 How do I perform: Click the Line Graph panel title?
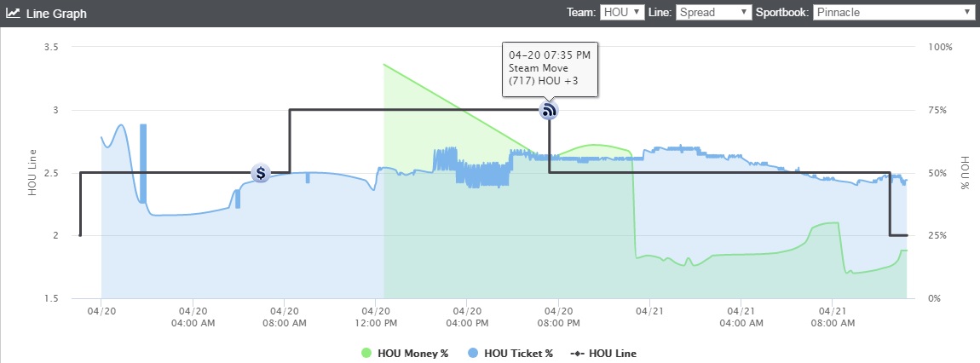[56, 13]
